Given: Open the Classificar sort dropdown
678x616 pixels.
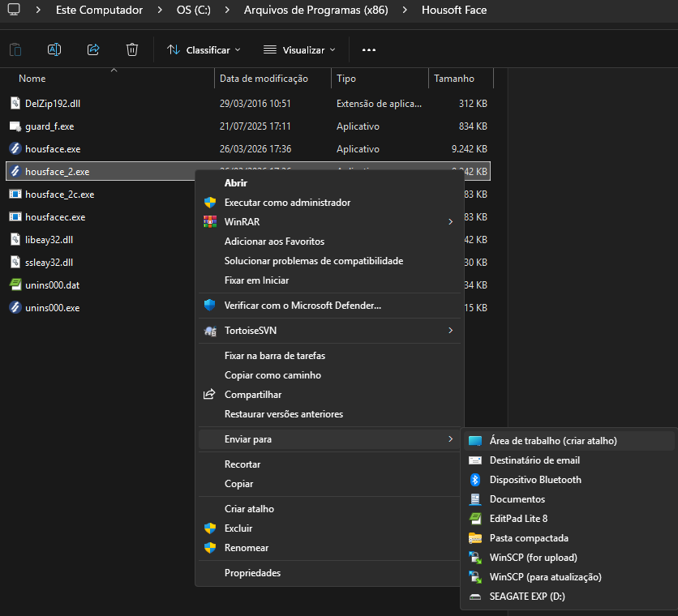Looking at the screenshot, I should click(x=204, y=49).
